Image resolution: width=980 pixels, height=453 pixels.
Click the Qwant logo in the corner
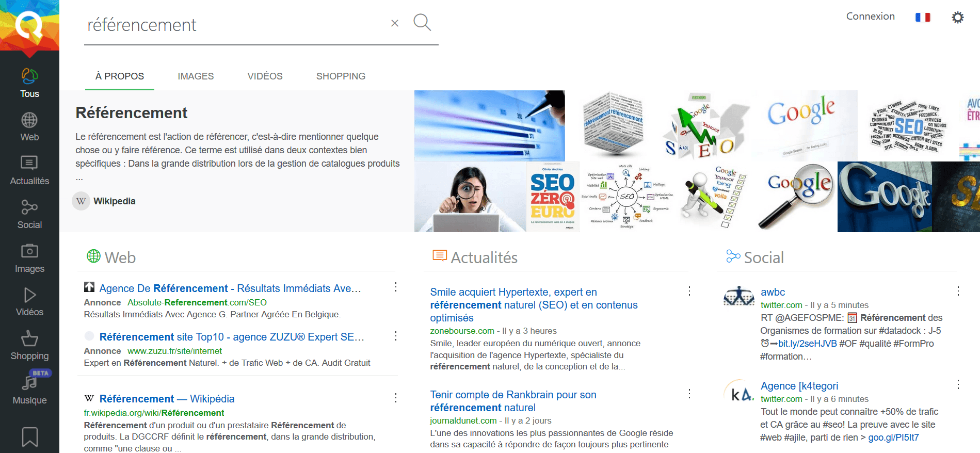click(29, 26)
